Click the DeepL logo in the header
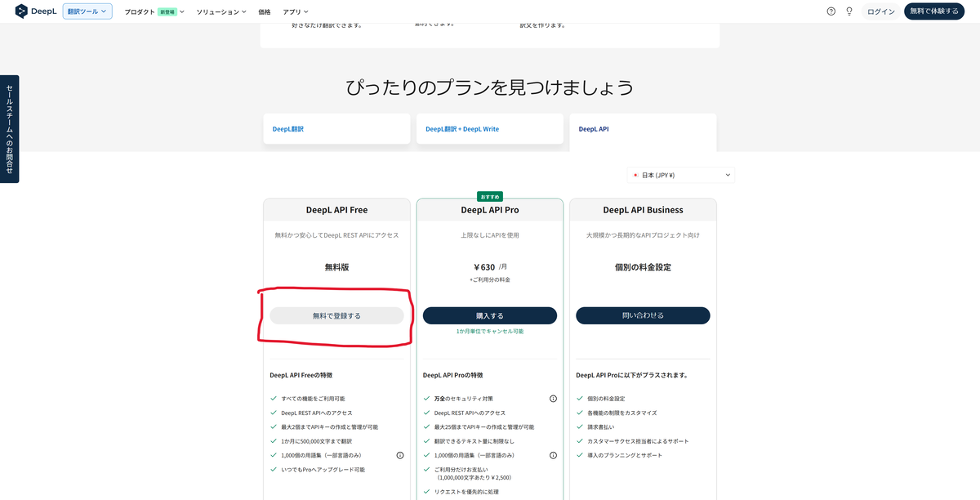980x500 pixels. pyautogui.click(x=35, y=11)
